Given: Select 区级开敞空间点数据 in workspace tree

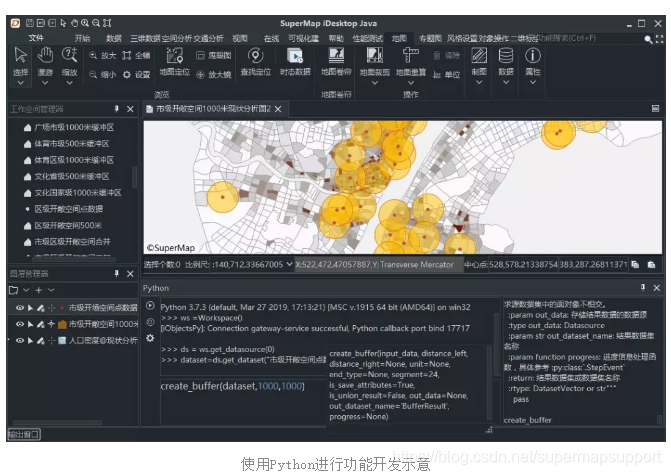Looking at the screenshot, I should (68, 209).
